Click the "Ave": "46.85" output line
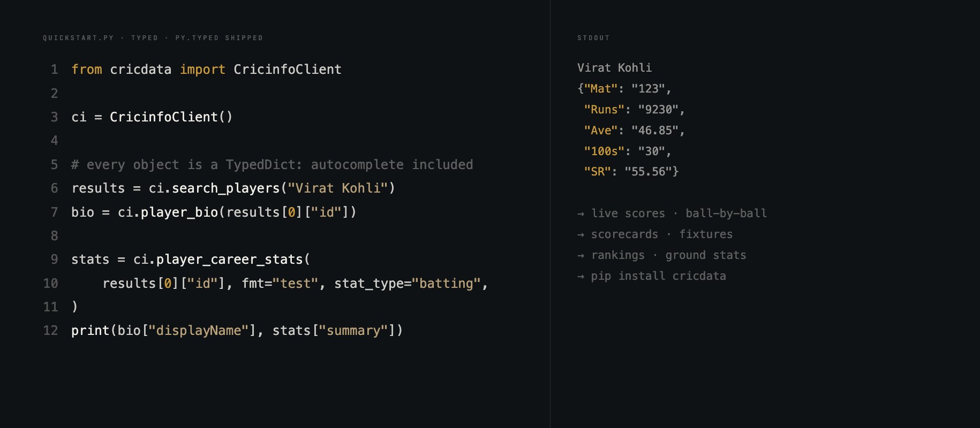Image resolution: width=980 pixels, height=428 pixels. (x=634, y=131)
